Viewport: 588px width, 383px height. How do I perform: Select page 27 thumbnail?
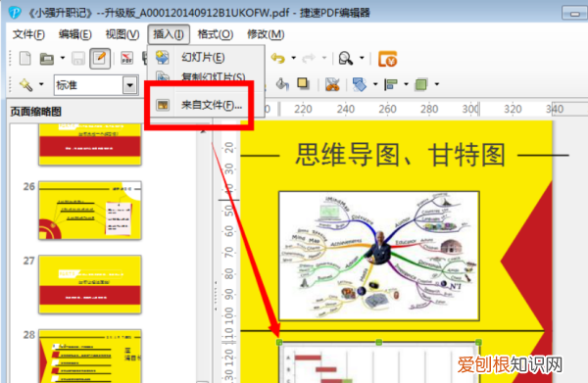click(x=90, y=284)
